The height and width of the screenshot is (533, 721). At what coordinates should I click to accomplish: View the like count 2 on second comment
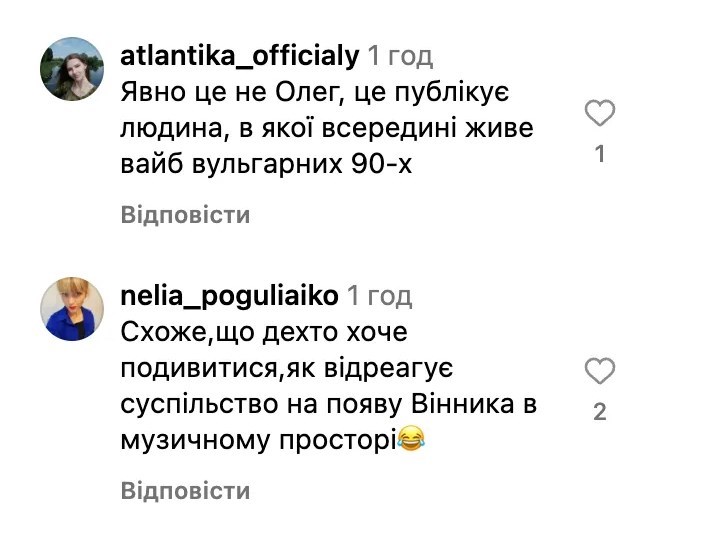[x=600, y=412]
